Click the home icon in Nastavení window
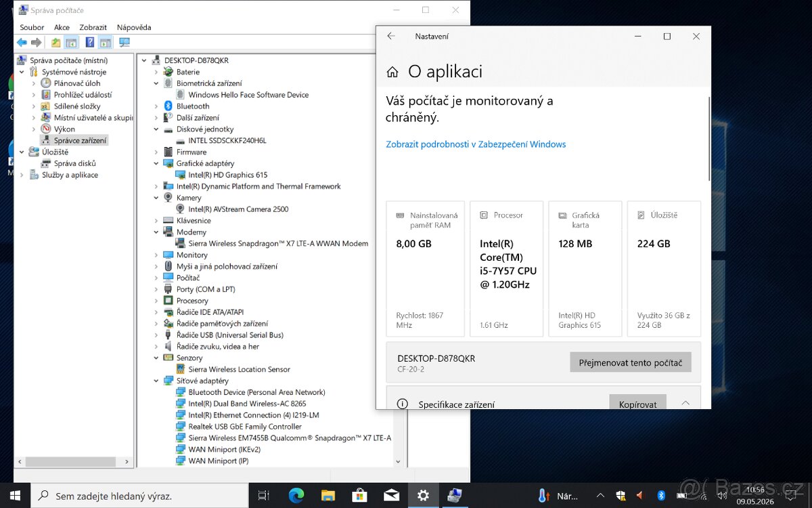Image resolution: width=812 pixels, height=508 pixels. [x=392, y=72]
